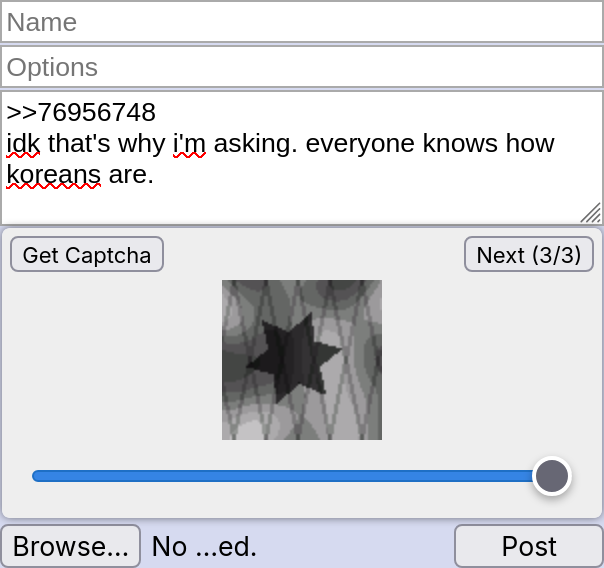Screen dimensions: 604x568
Task: Open the Browse file chooser
Action: 70,546
